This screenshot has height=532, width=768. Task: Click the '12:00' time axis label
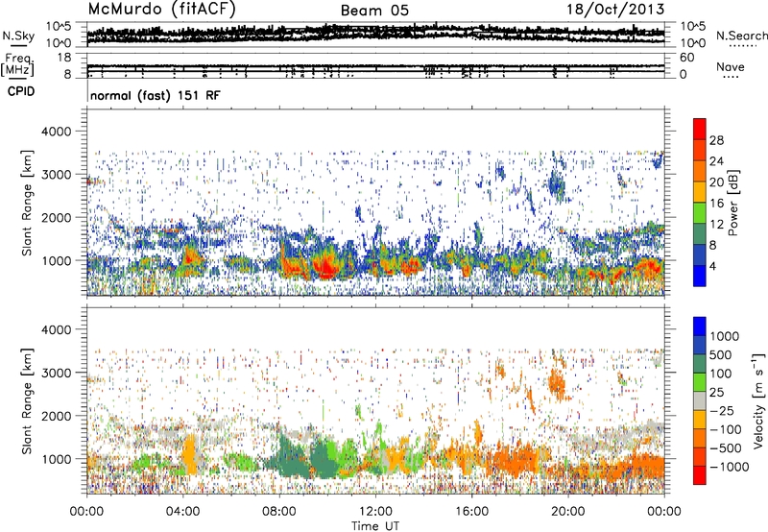(x=375, y=512)
